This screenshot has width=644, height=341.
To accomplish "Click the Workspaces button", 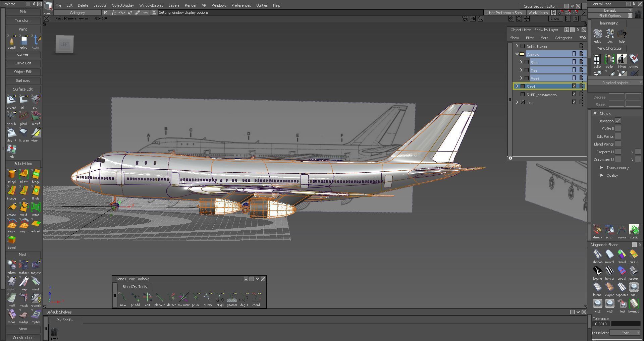I will tap(538, 13).
